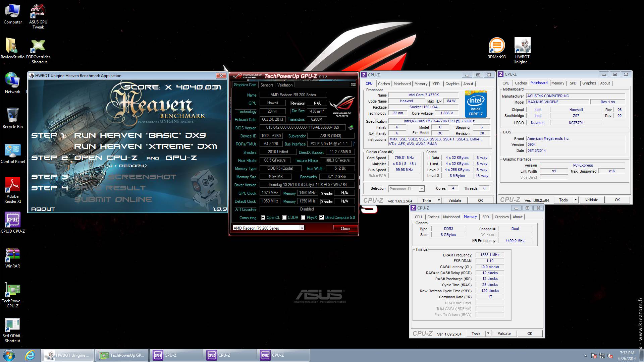Click Submit Online in Heaven window
Screen dimensions: 644x362
pyautogui.click(x=113, y=199)
